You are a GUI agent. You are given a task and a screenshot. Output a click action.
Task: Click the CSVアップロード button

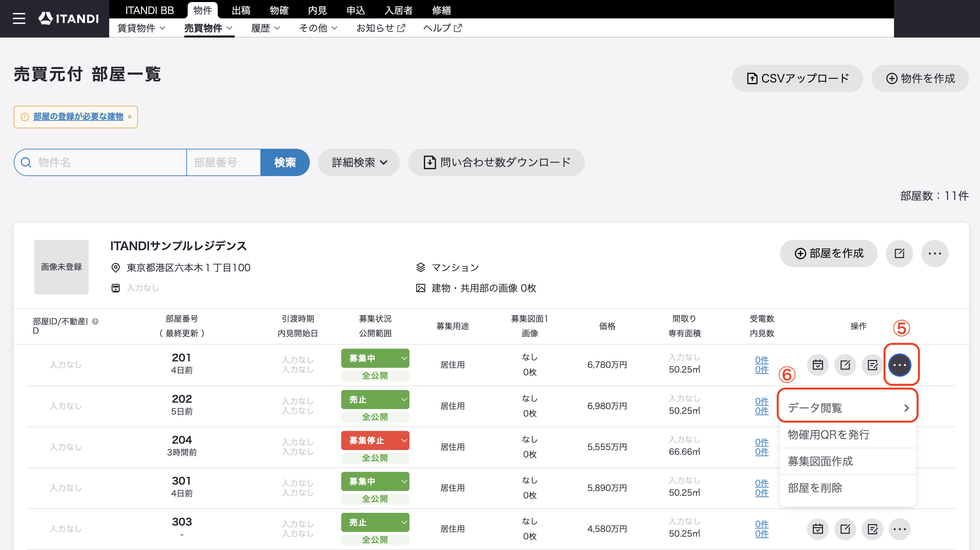click(x=797, y=78)
